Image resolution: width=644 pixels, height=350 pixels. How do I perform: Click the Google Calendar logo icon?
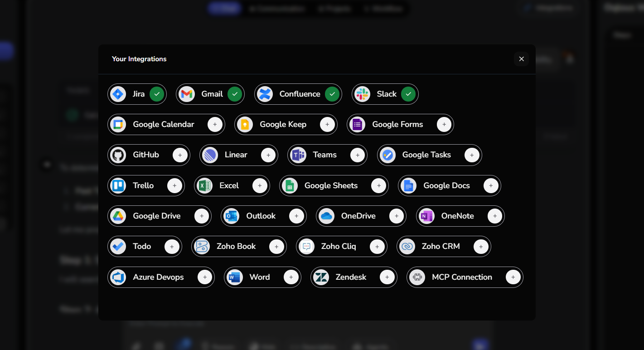pyautogui.click(x=118, y=125)
